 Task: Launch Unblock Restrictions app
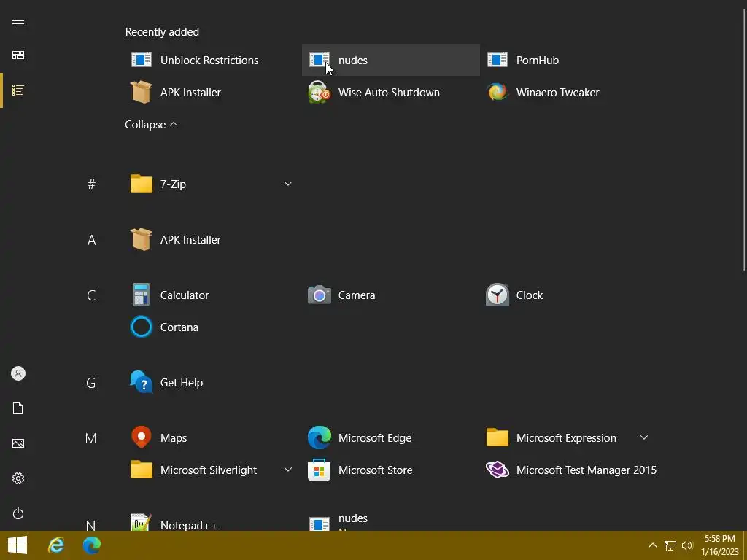click(x=213, y=60)
